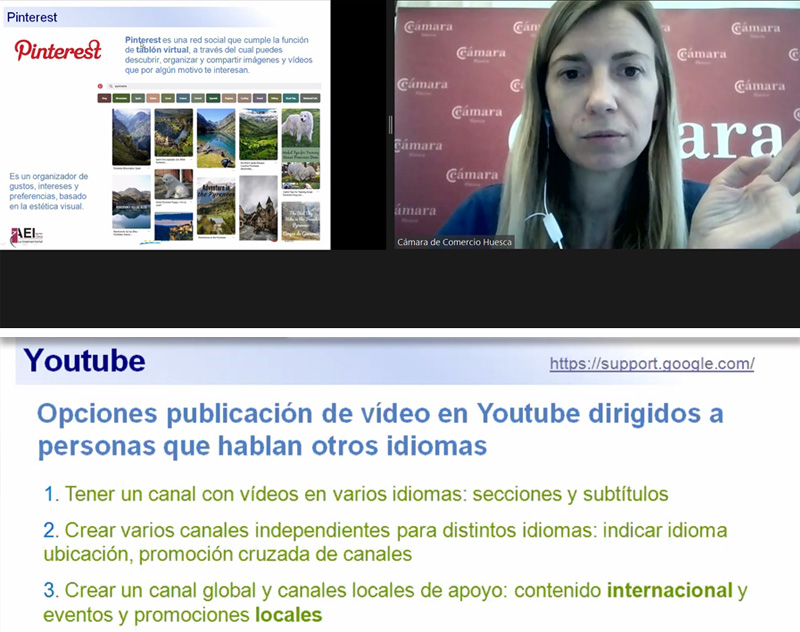This screenshot has height=632, width=800.
Task: Click the small red Pinterest circle icon
Action: pos(100,86)
